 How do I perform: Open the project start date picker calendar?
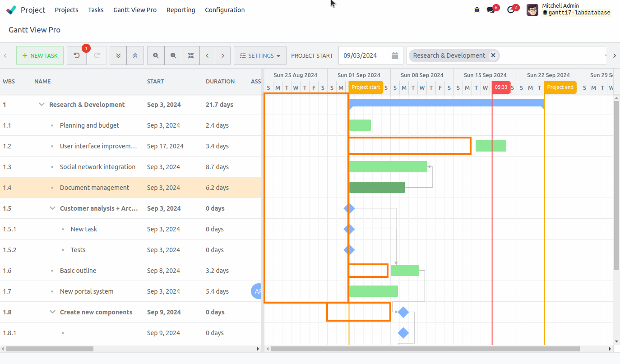(x=395, y=55)
